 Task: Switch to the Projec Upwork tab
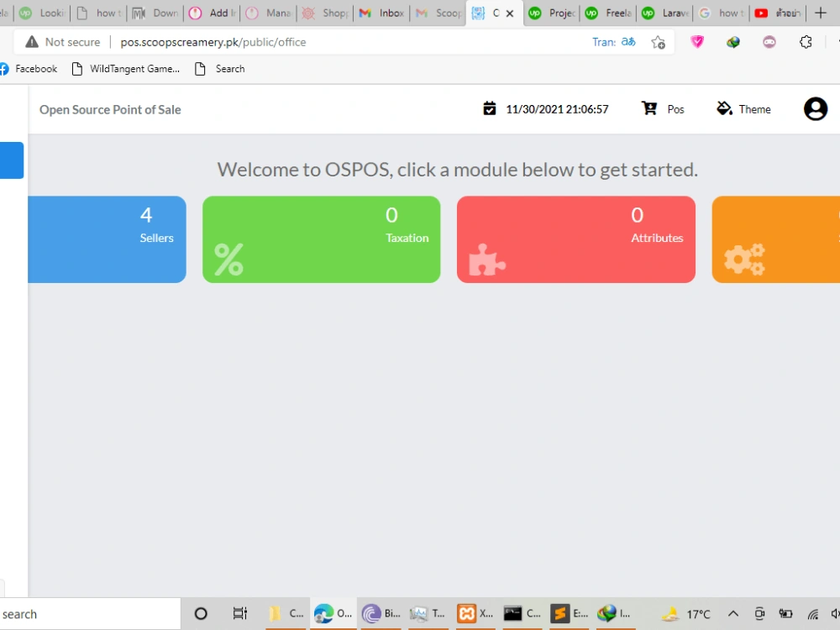pyautogui.click(x=552, y=13)
